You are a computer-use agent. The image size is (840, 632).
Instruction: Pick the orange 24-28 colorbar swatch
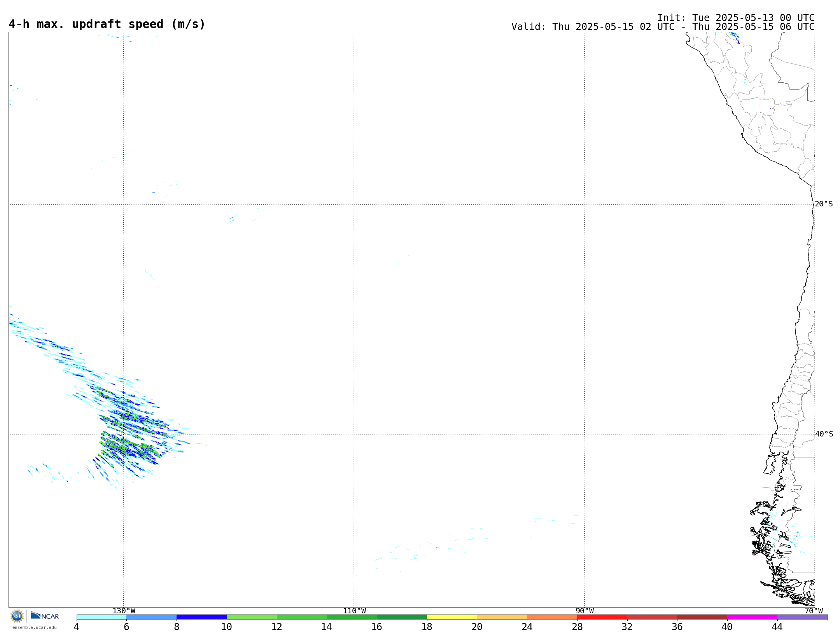[x=552, y=617]
